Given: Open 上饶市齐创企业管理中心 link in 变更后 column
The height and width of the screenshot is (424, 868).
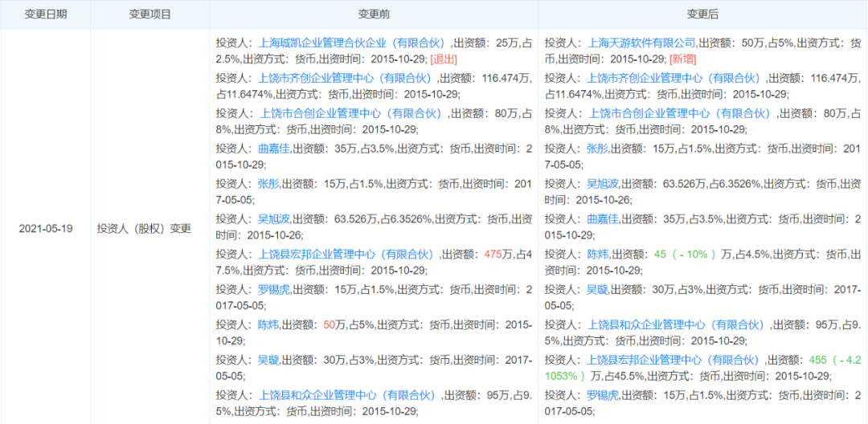Looking at the screenshot, I should point(675,79).
